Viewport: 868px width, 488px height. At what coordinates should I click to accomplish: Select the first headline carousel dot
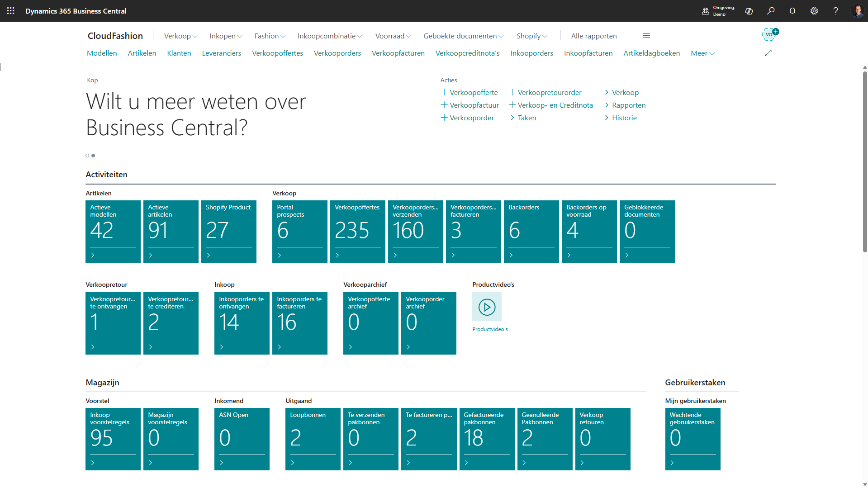coord(87,156)
